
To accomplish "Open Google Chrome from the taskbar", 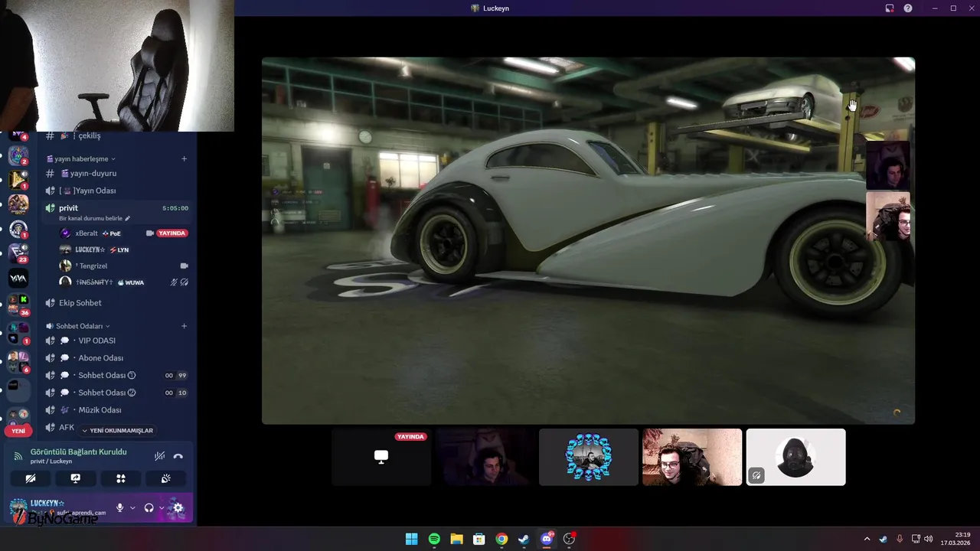I will click(x=501, y=539).
